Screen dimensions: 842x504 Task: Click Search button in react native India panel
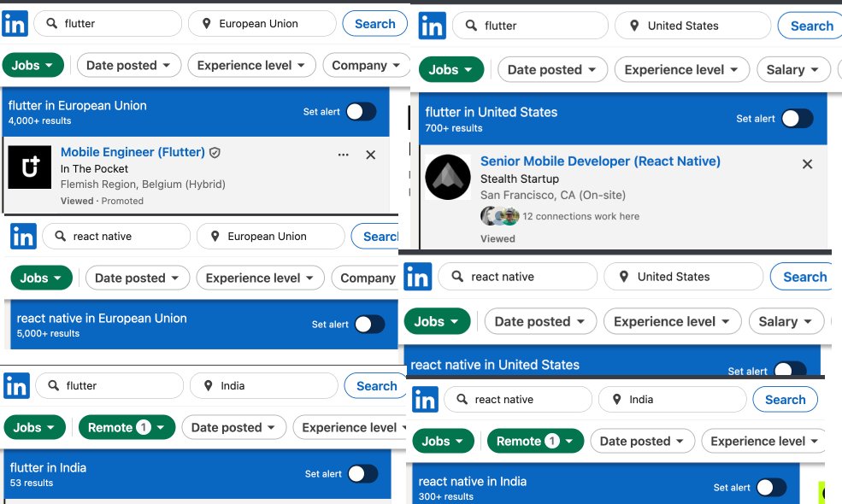785,400
